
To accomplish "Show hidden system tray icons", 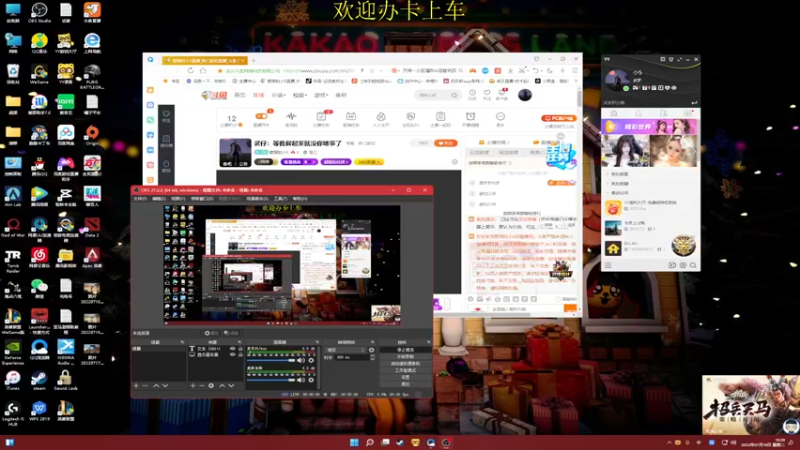I will coord(669,443).
